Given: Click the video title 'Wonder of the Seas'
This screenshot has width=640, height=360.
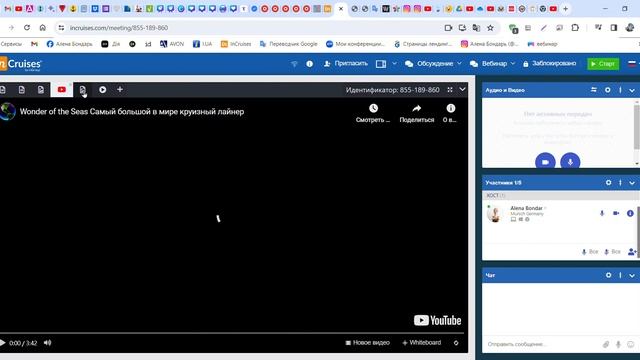Looking at the screenshot, I should (x=132, y=111).
